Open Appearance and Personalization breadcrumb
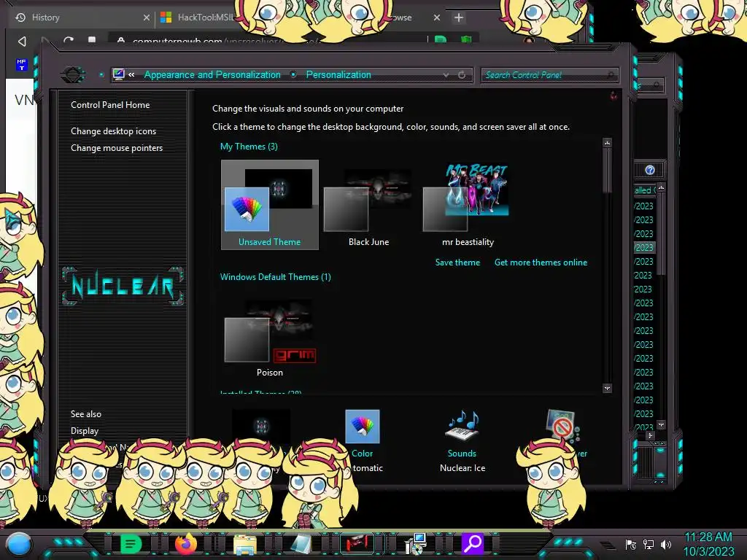Screen dimensions: 747x560 tap(212, 75)
